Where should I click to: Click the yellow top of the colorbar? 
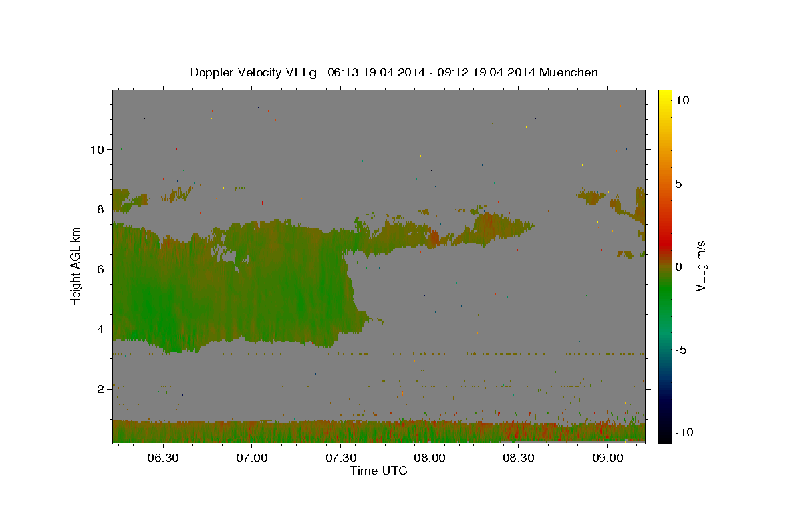pos(664,96)
